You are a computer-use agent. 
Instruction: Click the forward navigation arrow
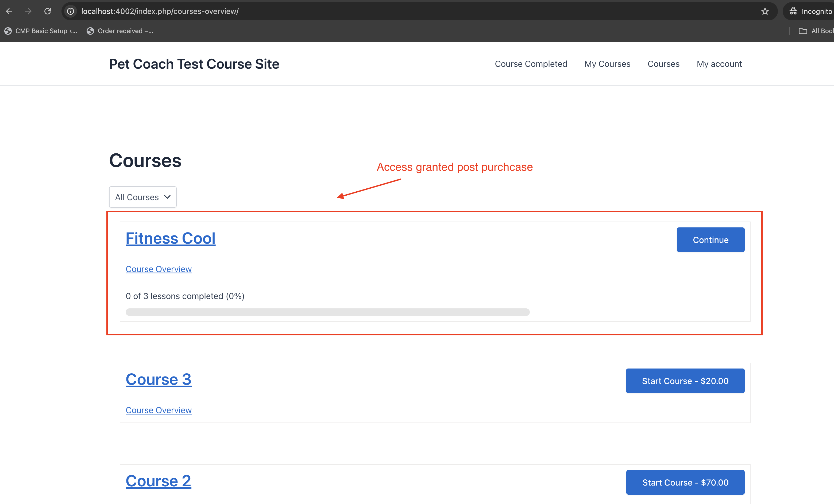click(28, 11)
